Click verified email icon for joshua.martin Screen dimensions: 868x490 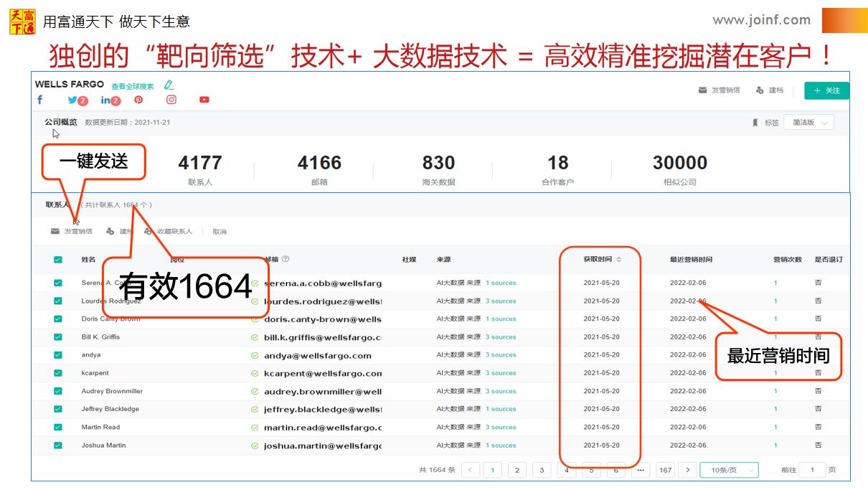(x=255, y=446)
